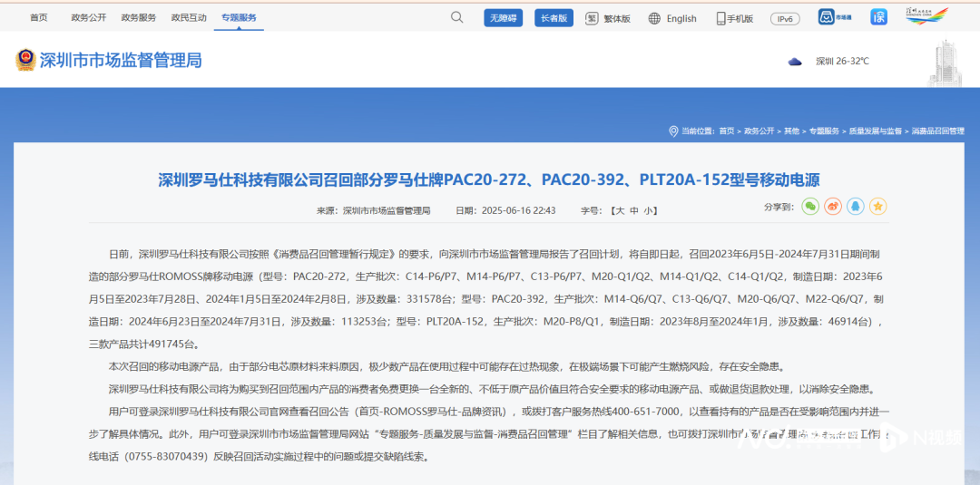Share article via QQ penguin icon
Viewport: 980px width, 485px height.
tap(855, 207)
